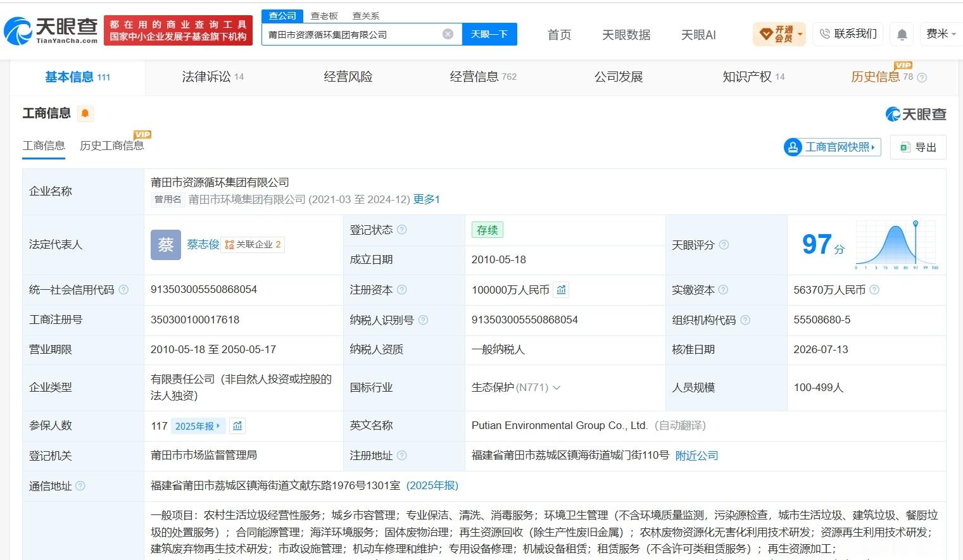Viewport: 963px width, 560px height.
Task: Select staff size 100-499人
Action: tap(819, 387)
